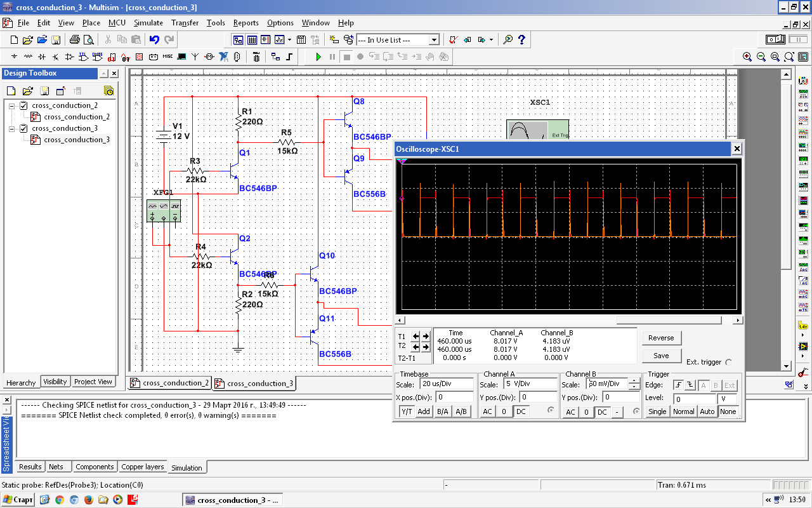Viewport: 812px width, 508px height.
Task: Place a Basic resistor component icon
Action: coord(28,57)
